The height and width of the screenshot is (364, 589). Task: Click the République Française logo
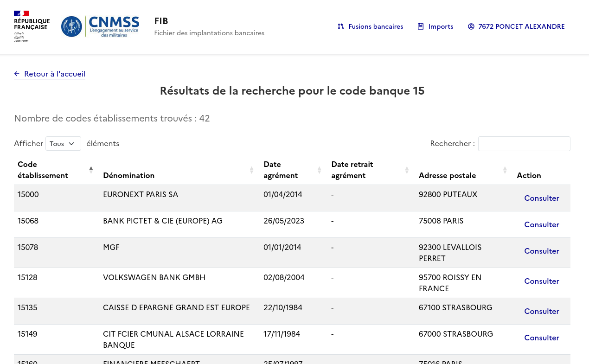(32, 26)
